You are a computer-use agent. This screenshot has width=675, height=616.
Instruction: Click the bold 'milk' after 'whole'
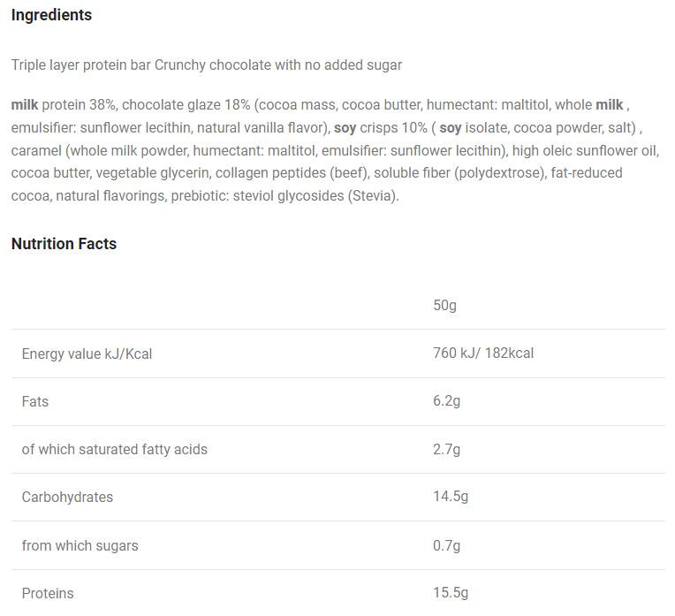[610, 104]
